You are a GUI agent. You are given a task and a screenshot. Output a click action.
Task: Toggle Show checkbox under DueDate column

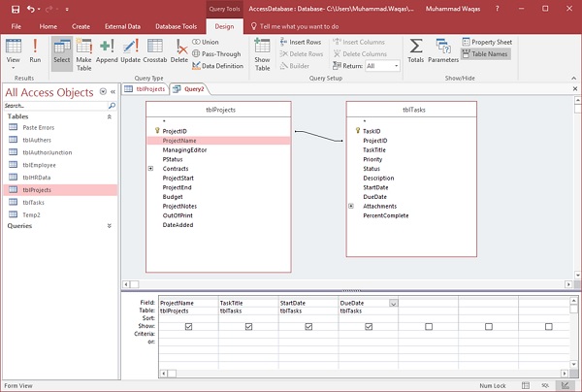[370, 326]
